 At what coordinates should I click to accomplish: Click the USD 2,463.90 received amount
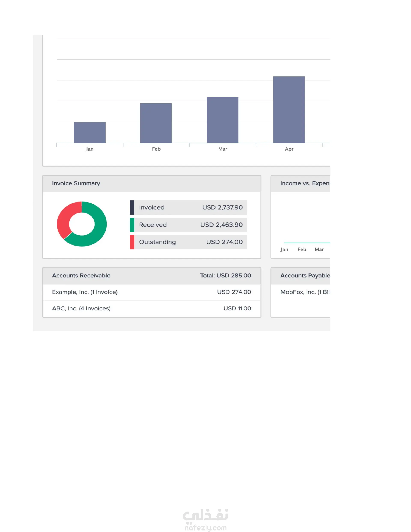pyautogui.click(x=221, y=225)
